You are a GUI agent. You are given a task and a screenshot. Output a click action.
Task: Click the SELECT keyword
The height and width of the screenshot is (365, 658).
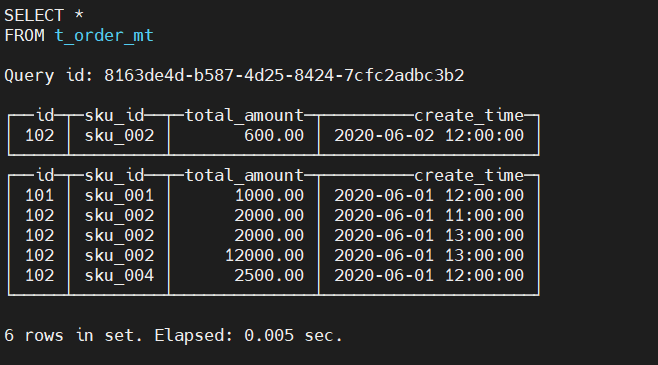[x=34, y=16]
